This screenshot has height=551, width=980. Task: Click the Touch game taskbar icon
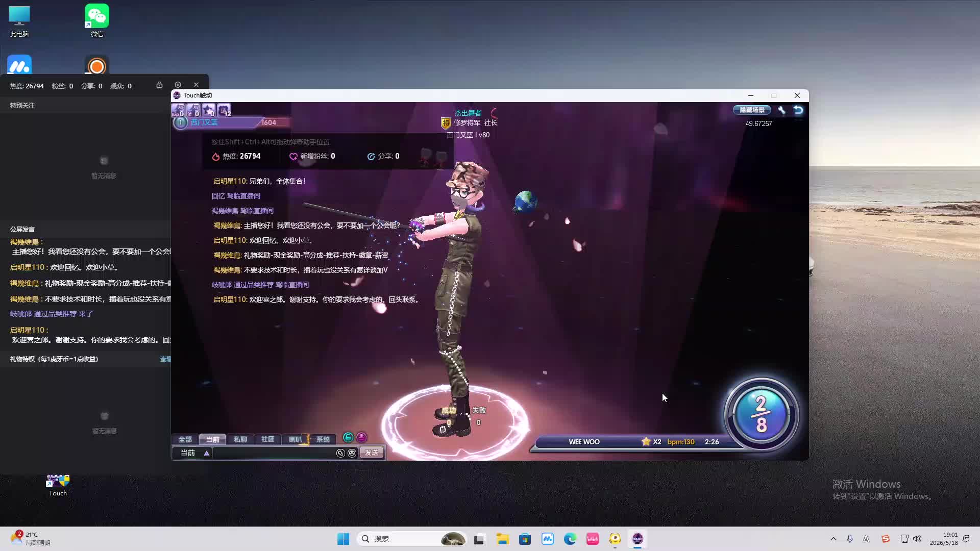pos(637,539)
